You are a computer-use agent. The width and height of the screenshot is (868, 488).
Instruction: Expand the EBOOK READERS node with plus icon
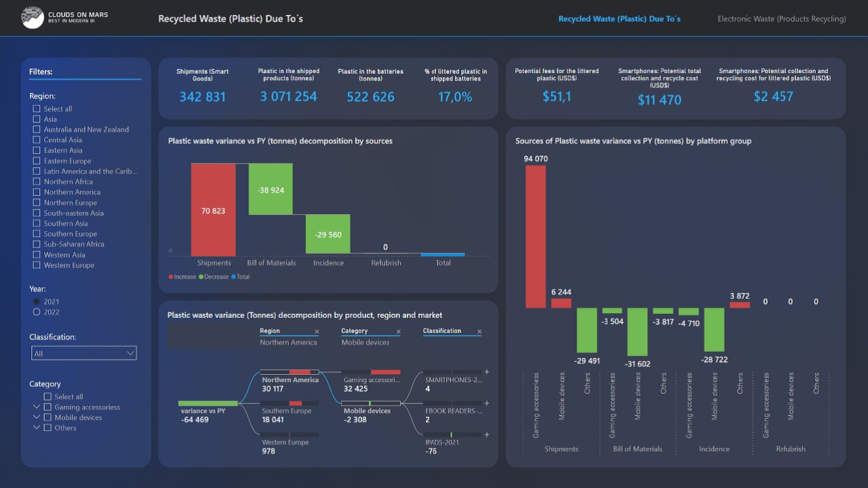click(486, 403)
